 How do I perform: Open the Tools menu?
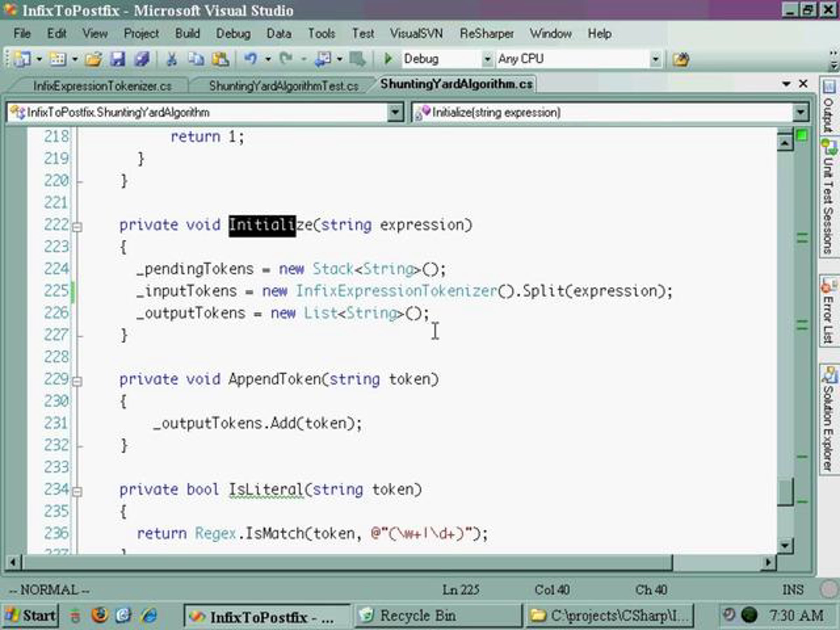(321, 34)
